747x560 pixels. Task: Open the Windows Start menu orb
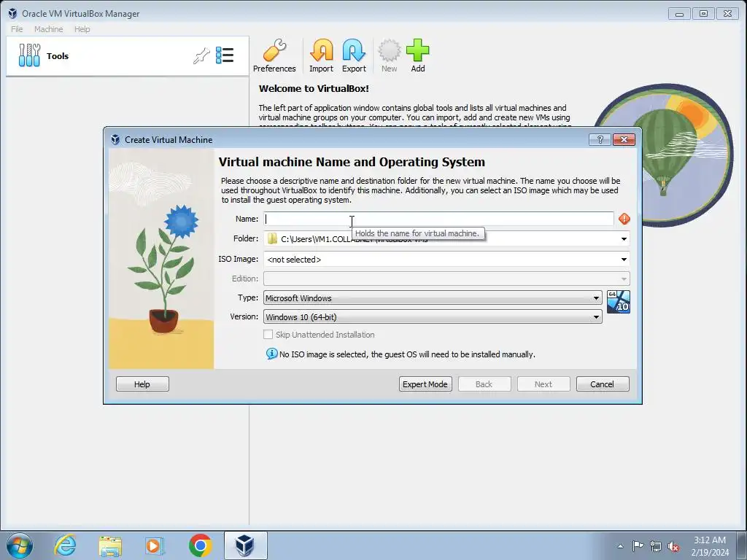tap(20, 545)
